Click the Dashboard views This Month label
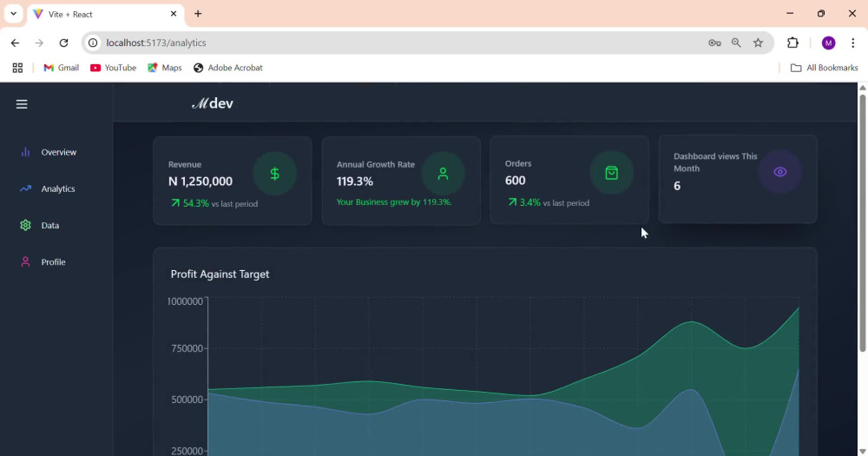 [715, 162]
